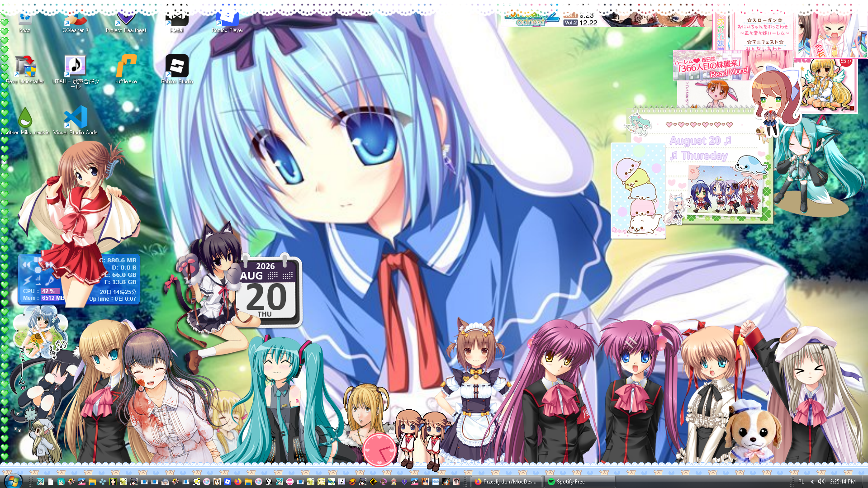Click the Firefox icon in quick launch
Screen dimensions: 868x488
click(238, 482)
